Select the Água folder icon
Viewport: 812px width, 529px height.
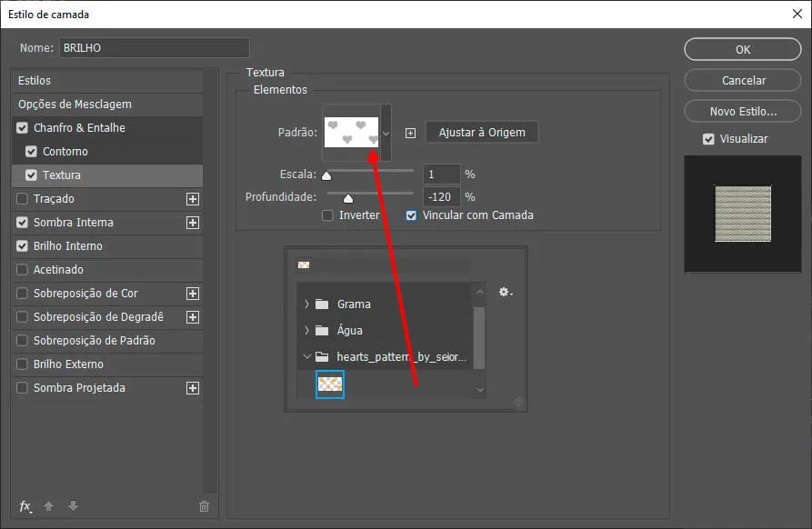(x=322, y=330)
